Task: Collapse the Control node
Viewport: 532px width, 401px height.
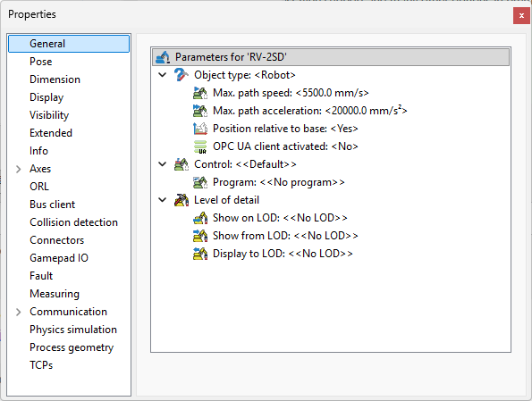Action: (163, 164)
